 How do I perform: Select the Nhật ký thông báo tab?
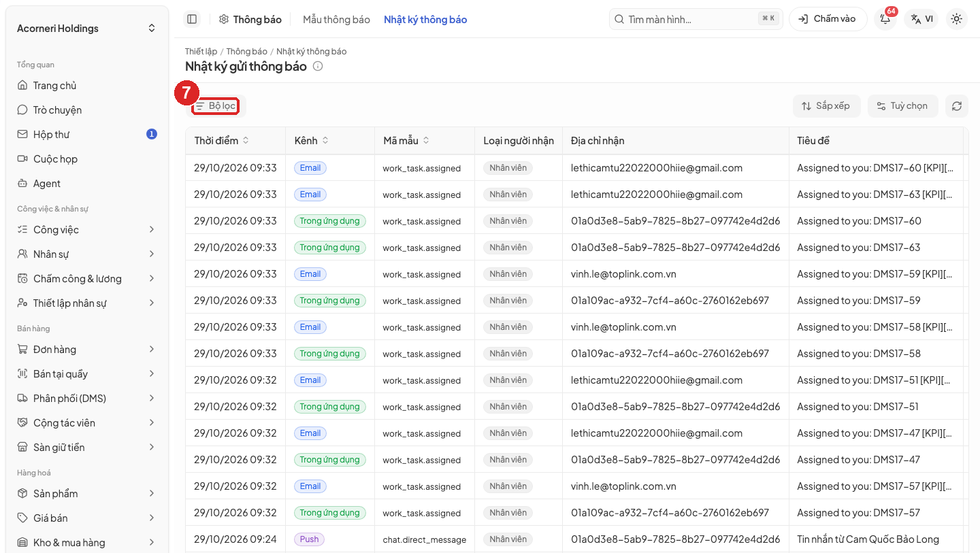pyautogui.click(x=425, y=20)
